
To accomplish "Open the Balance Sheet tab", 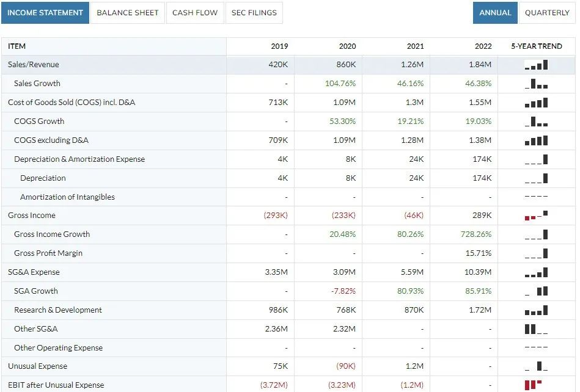I will (x=128, y=13).
